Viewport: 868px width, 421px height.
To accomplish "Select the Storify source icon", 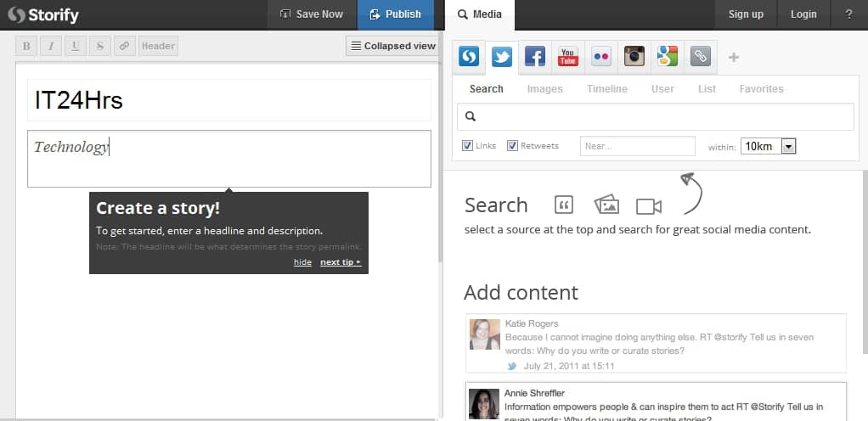I will coord(469,58).
